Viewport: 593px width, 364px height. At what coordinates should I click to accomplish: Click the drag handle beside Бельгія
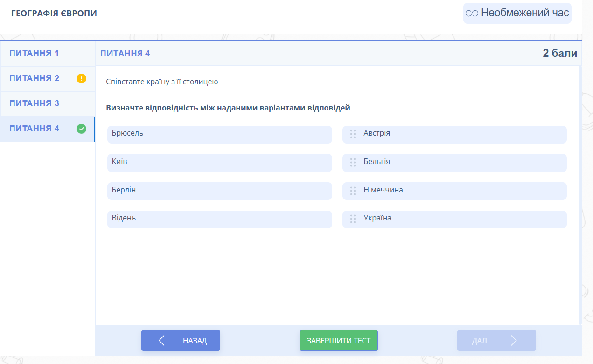[353, 162]
